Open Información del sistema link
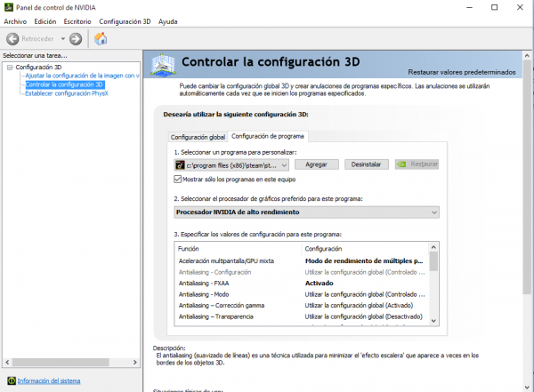Viewport: 534px width, 392px height. click(49, 380)
